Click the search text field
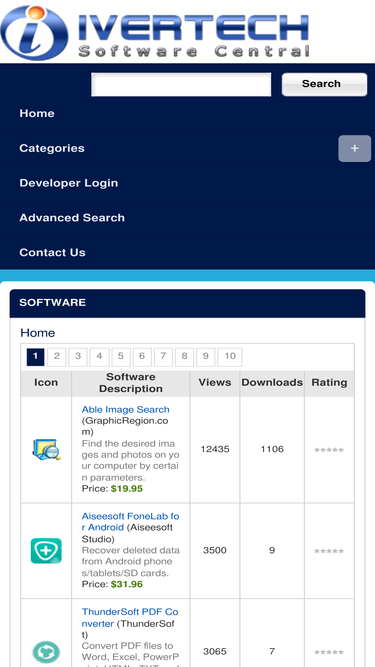 tap(181, 85)
